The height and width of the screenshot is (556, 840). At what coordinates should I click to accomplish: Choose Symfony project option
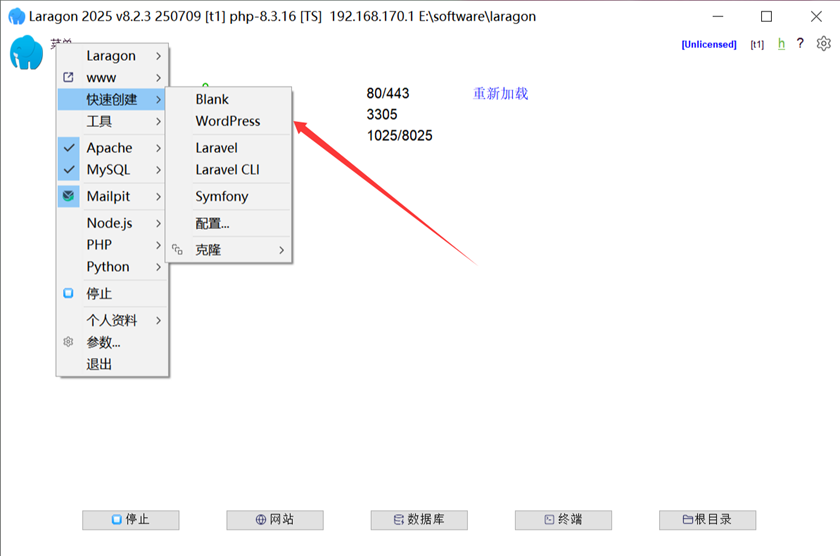[x=229, y=197]
